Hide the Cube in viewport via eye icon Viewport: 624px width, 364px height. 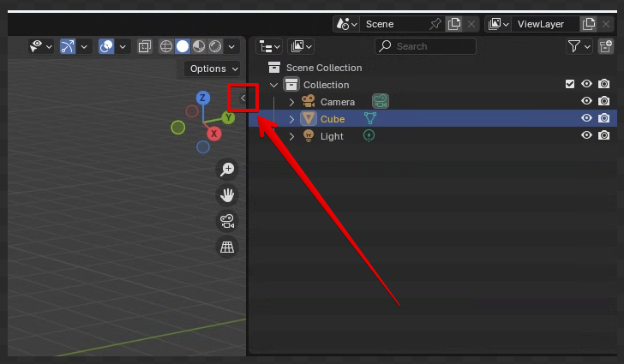(x=587, y=119)
